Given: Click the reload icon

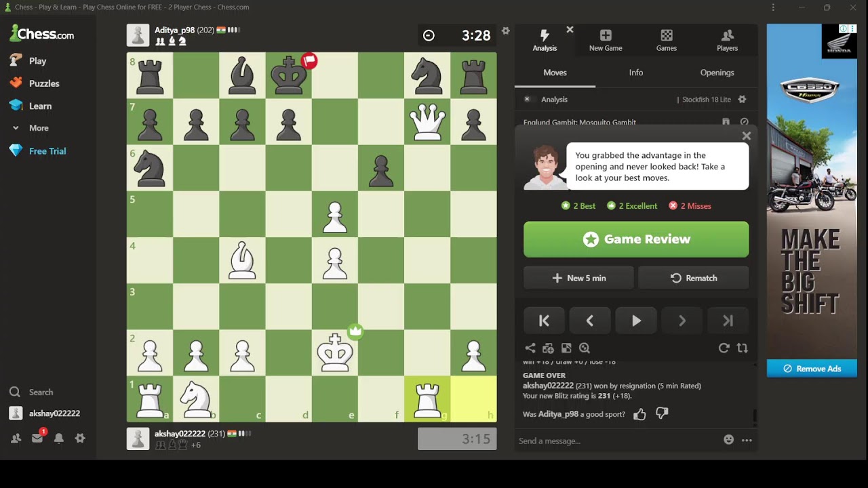Looking at the screenshot, I should 724,348.
